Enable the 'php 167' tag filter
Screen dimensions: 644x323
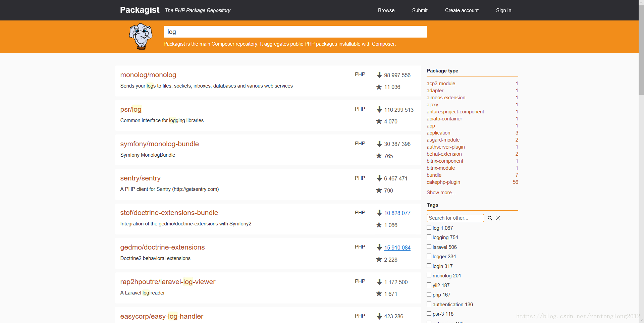pos(429,294)
